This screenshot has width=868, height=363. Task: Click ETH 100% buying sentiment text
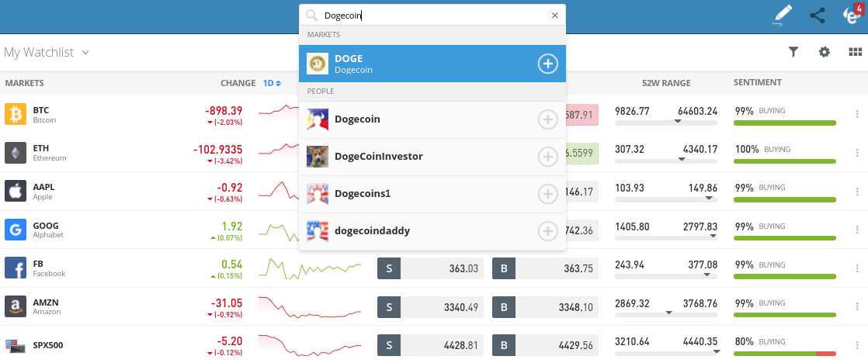point(763,150)
